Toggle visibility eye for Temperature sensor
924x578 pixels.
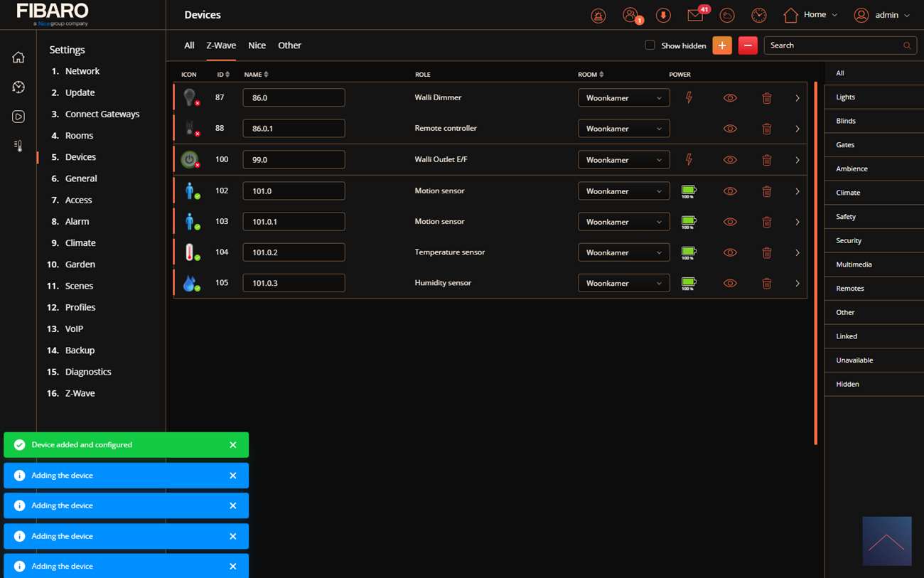click(x=730, y=252)
